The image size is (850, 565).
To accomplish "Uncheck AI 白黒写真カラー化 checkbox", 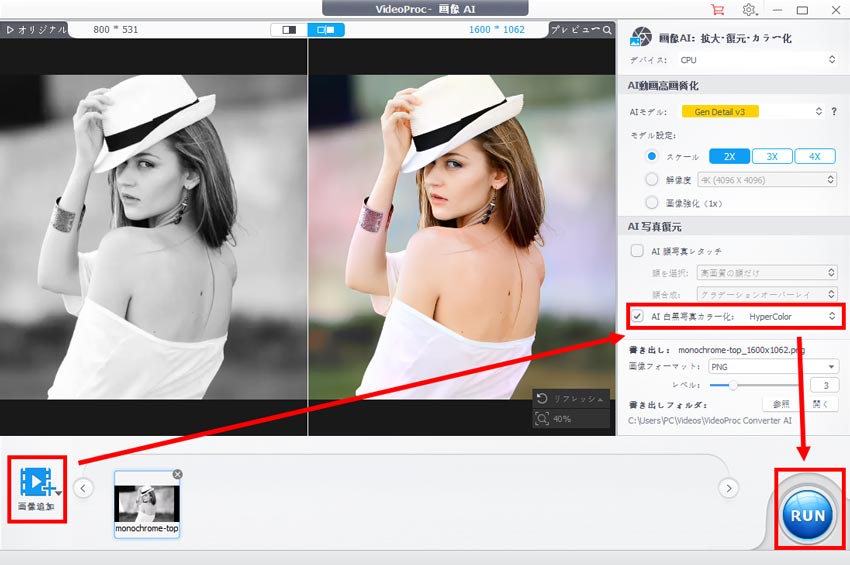I will (x=638, y=316).
